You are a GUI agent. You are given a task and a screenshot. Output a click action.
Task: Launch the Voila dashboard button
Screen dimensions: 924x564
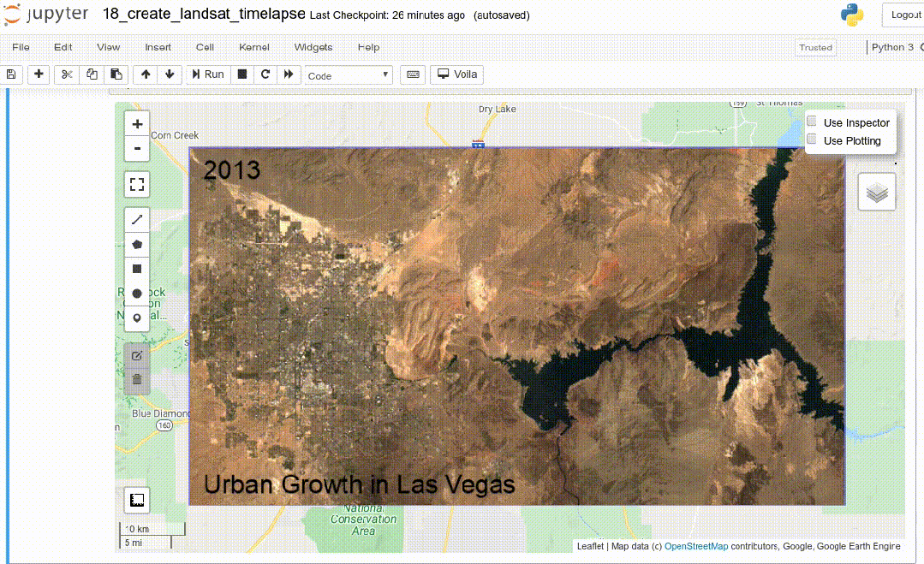457,74
